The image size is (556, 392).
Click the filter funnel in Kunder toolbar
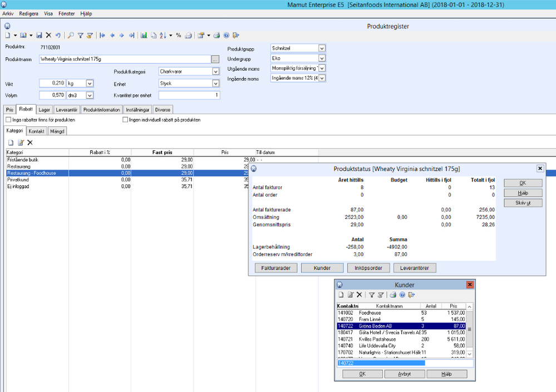click(372, 295)
